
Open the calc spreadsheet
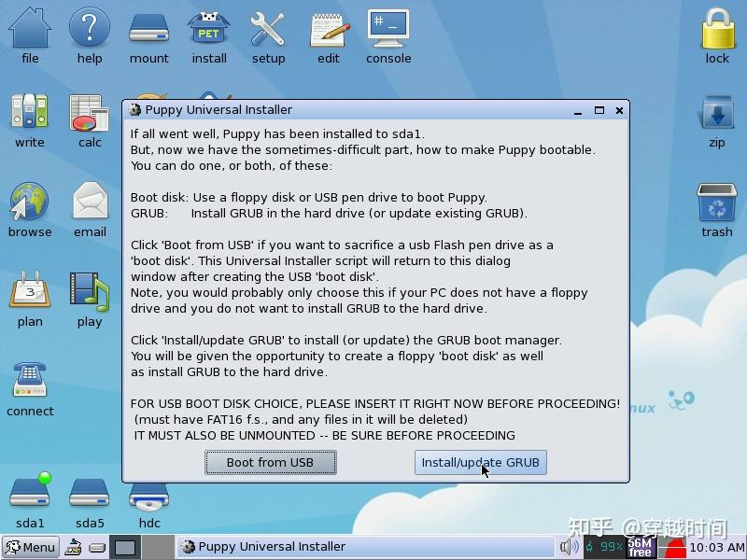point(89,112)
